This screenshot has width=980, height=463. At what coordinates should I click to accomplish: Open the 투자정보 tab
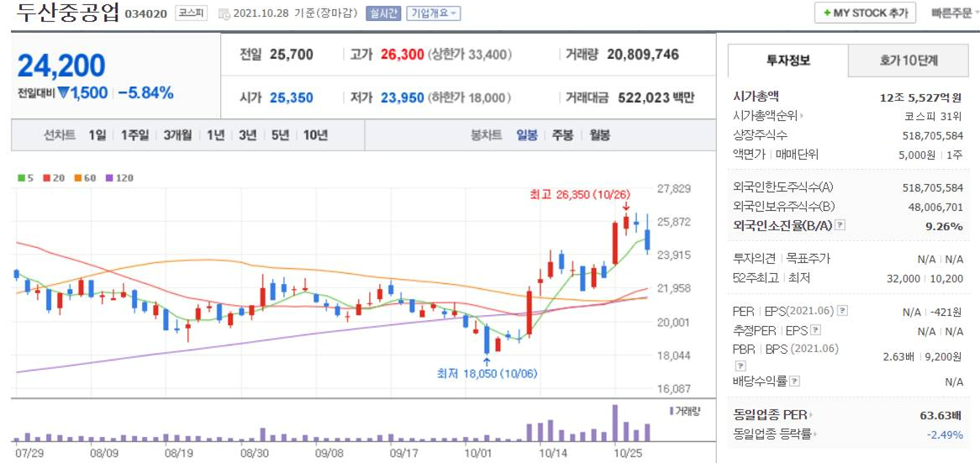tap(788, 61)
